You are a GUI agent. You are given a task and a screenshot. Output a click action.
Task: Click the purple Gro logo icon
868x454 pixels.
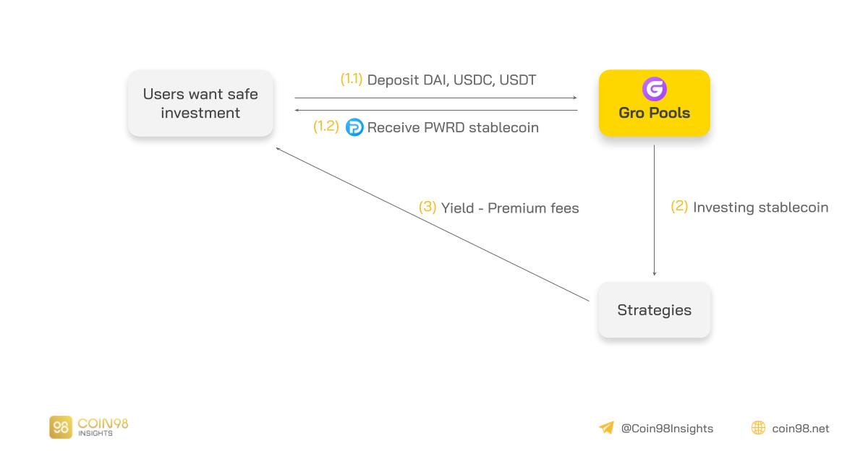click(654, 89)
